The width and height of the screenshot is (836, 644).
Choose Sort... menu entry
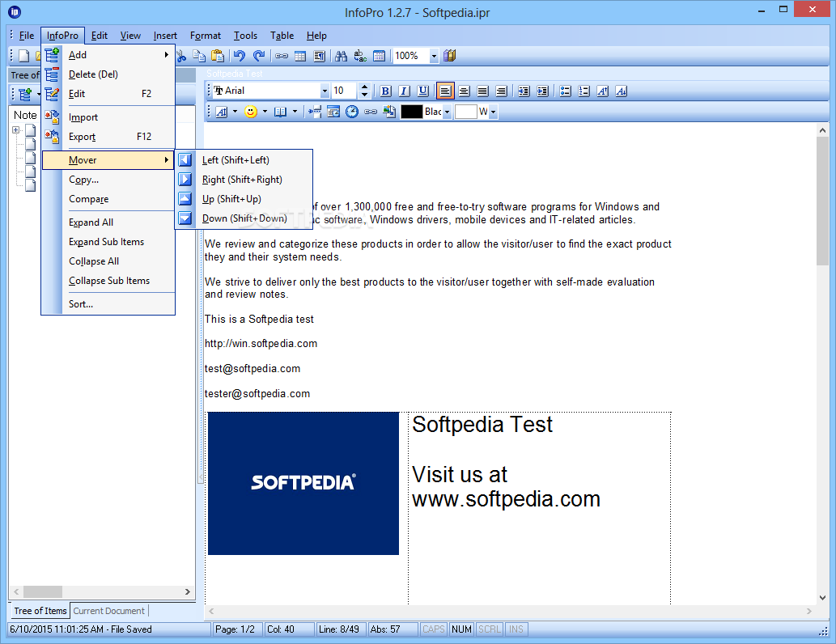click(x=108, y=304)
